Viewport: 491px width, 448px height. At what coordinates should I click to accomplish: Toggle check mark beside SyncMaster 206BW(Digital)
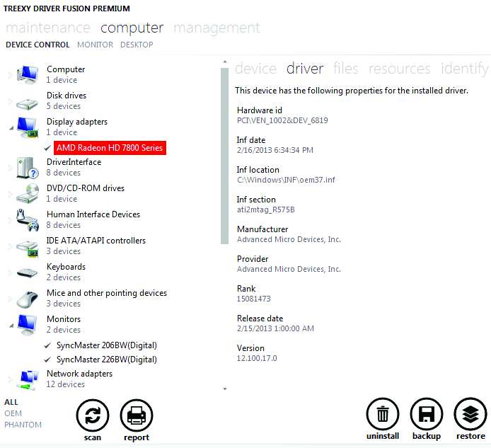click(x=47, y=345)
